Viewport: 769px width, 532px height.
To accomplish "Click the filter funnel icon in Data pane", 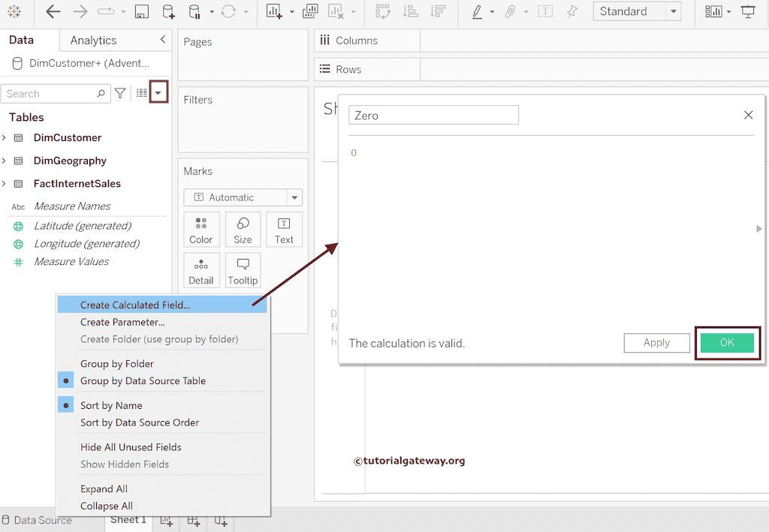I will (x=120, y=93).
